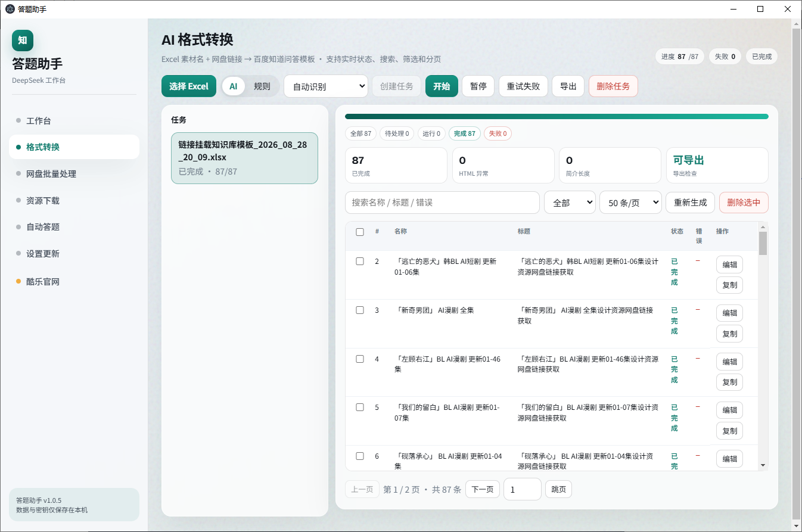Click the 标题 column header
The image size is (802, 532).
click(524, 231)
